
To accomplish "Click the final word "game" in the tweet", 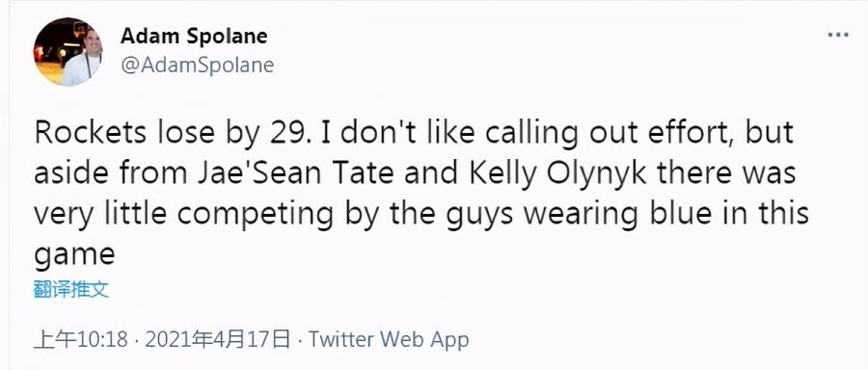I will (74, 256).
